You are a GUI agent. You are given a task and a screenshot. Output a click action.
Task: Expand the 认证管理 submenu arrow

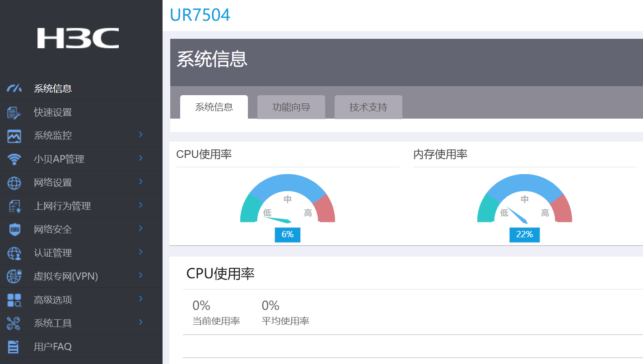(141, 252)
